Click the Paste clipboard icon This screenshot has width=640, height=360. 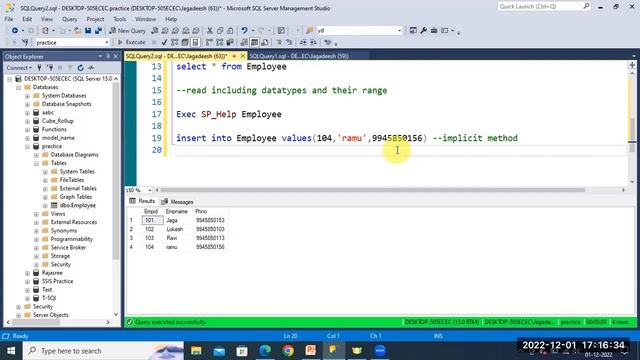230,31
